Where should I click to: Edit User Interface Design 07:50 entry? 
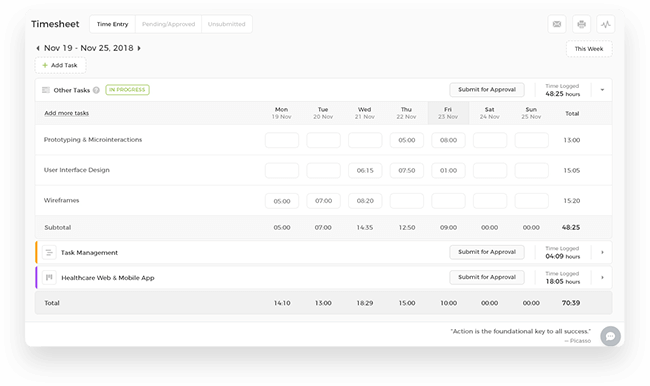407,170
